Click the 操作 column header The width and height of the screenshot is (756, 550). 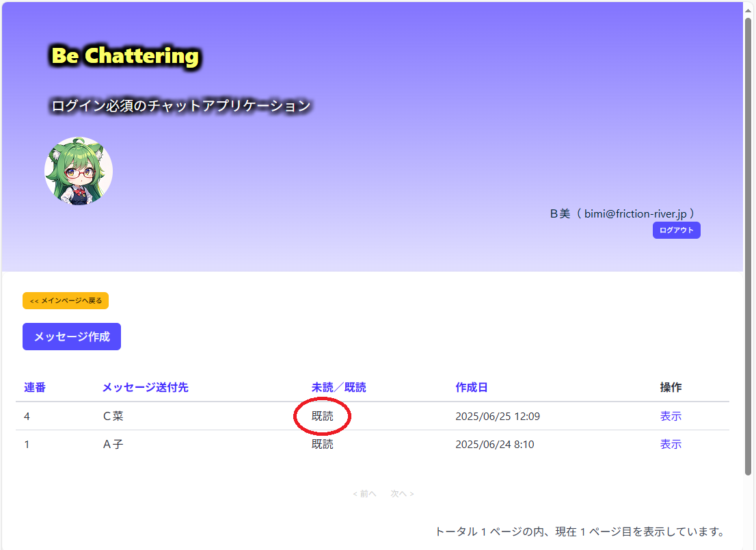click(671, 387)
